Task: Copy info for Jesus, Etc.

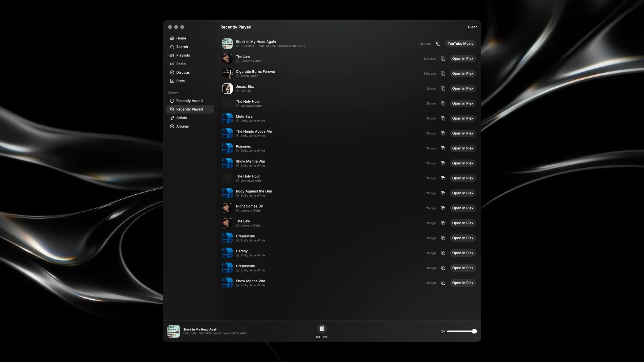Action: click(443, 88)
